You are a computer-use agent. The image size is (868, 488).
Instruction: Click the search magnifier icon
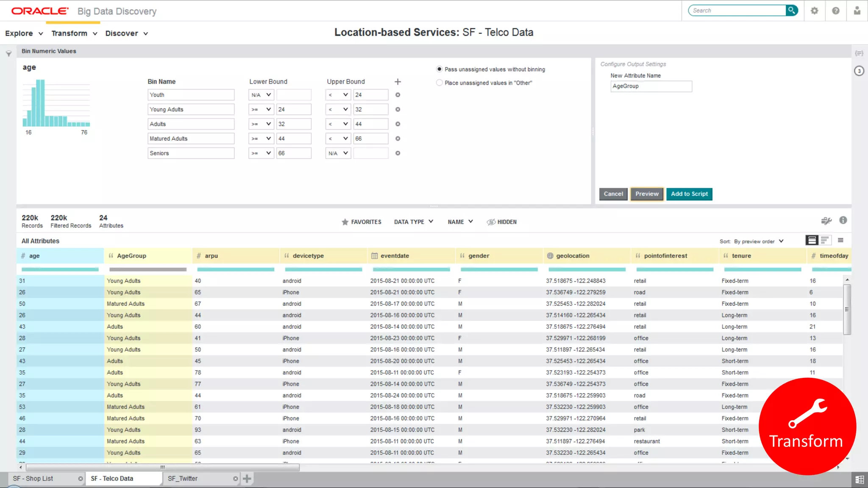(x=791, y=10)
